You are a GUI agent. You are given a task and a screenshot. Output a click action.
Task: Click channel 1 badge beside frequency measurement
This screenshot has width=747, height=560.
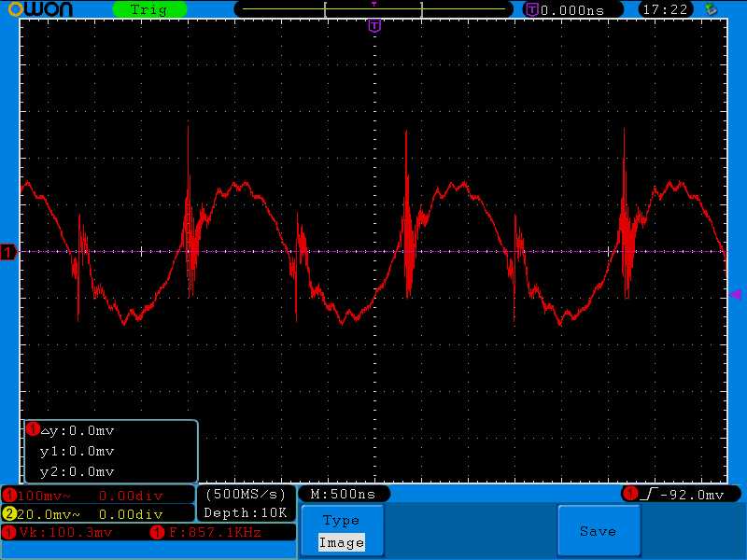click(157, 532)
